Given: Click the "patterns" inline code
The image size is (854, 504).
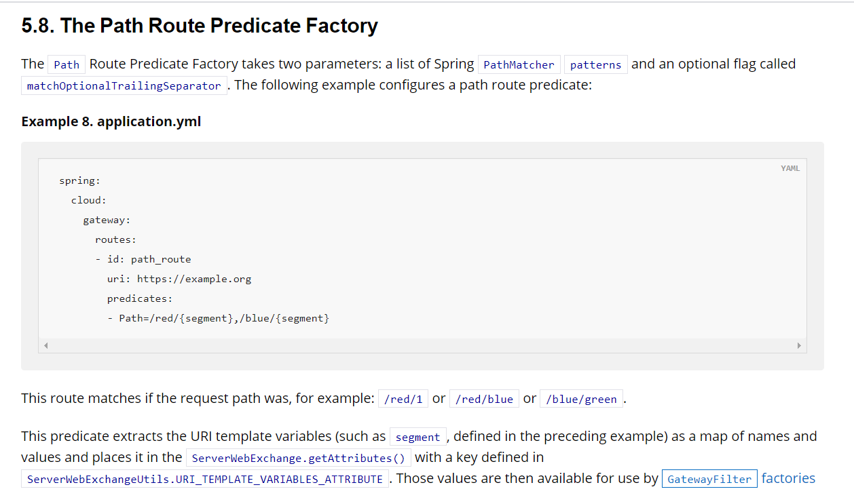Looking at the screenshot, I should tap(595, 65).
